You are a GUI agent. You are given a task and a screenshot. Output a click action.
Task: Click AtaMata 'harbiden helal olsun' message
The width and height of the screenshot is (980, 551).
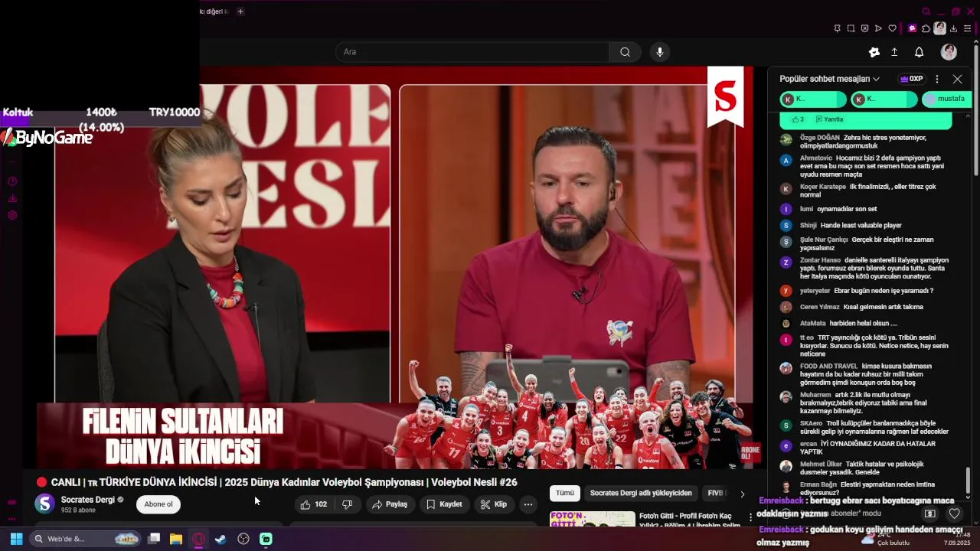click(x=866, y=323)
